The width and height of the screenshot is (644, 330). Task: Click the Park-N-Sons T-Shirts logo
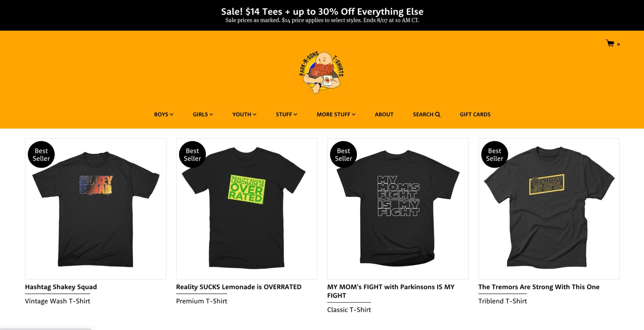[x=322, y=72]
